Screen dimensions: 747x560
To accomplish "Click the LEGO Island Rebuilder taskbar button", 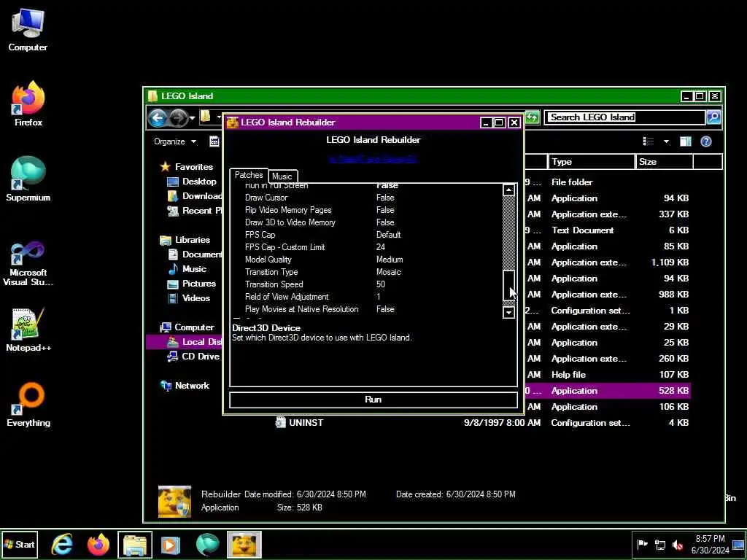I will coord(244,545).
